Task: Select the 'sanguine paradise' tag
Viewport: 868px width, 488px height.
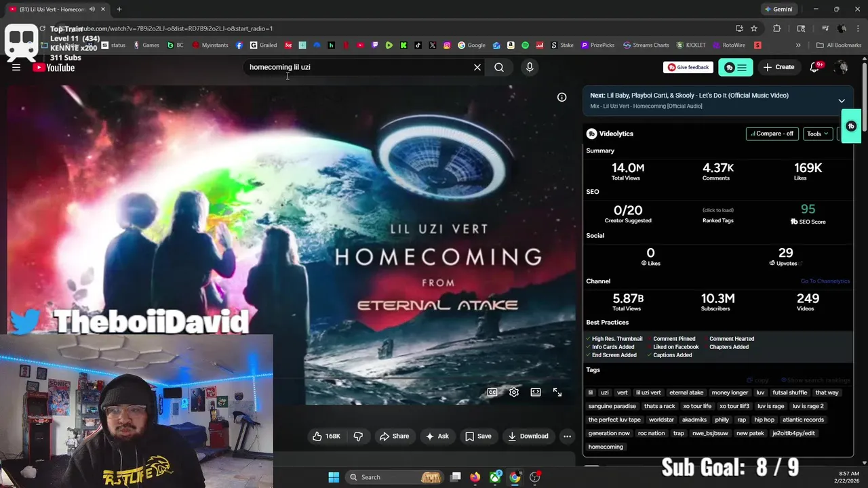Action: [612, 406]
